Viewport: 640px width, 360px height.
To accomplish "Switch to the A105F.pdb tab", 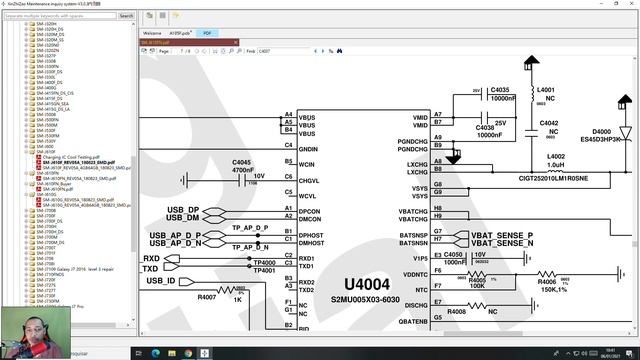I will pos(180,33).
